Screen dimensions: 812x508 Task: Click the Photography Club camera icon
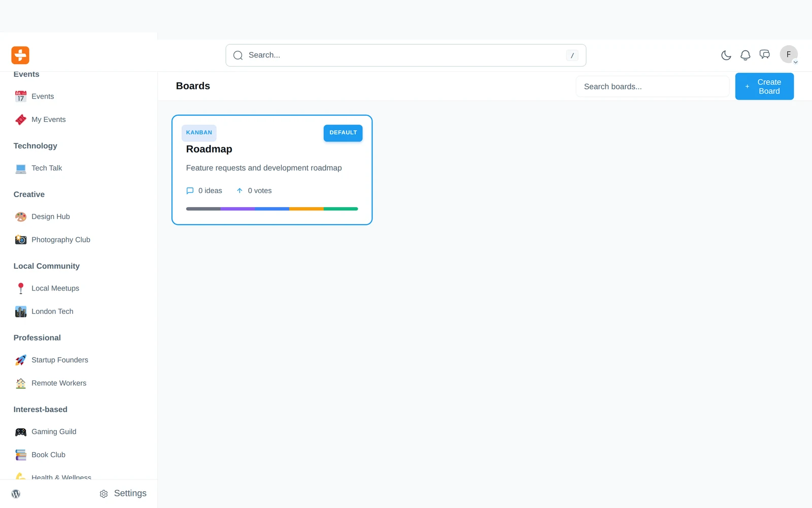pos(21,240)
